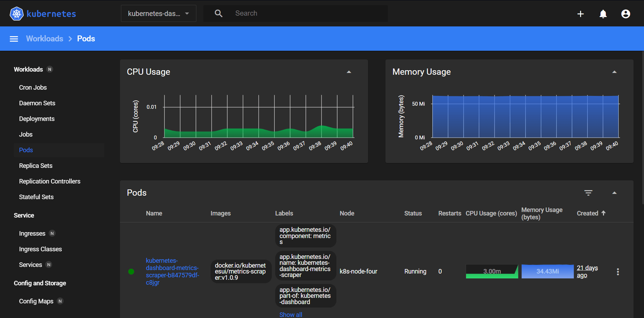Open Replication Controllers in sidebar
Viewport: 644px width, 318px height.
[x=50, y=181]
